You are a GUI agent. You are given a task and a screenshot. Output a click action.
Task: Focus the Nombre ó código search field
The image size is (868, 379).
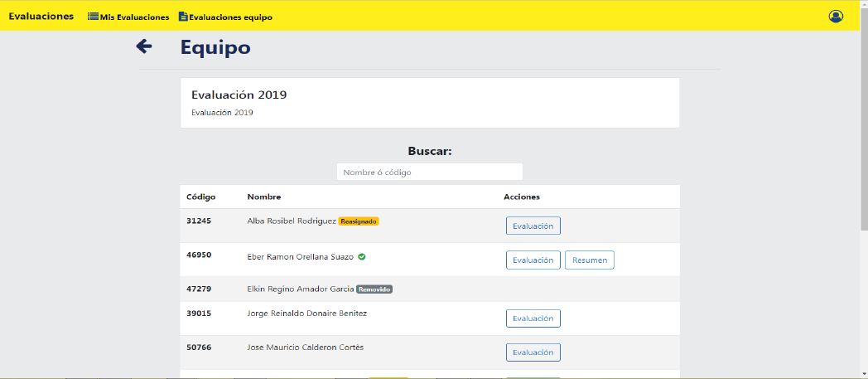point(429,172)
